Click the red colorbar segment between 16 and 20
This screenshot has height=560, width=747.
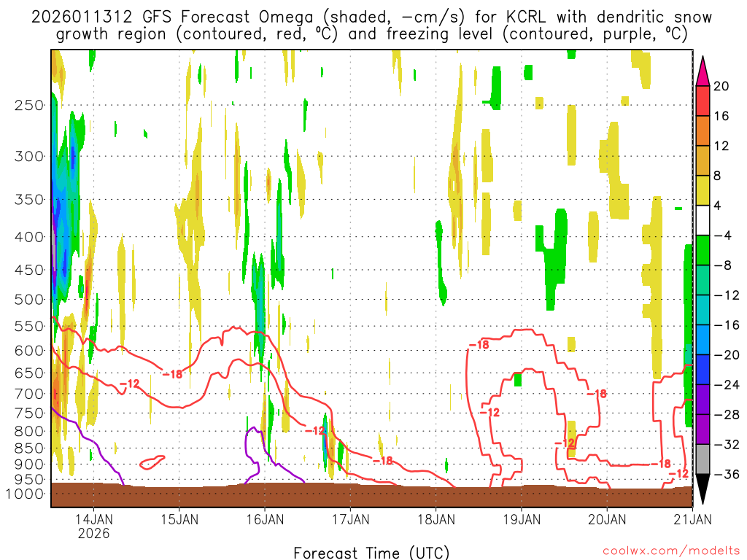pos(703,101)
